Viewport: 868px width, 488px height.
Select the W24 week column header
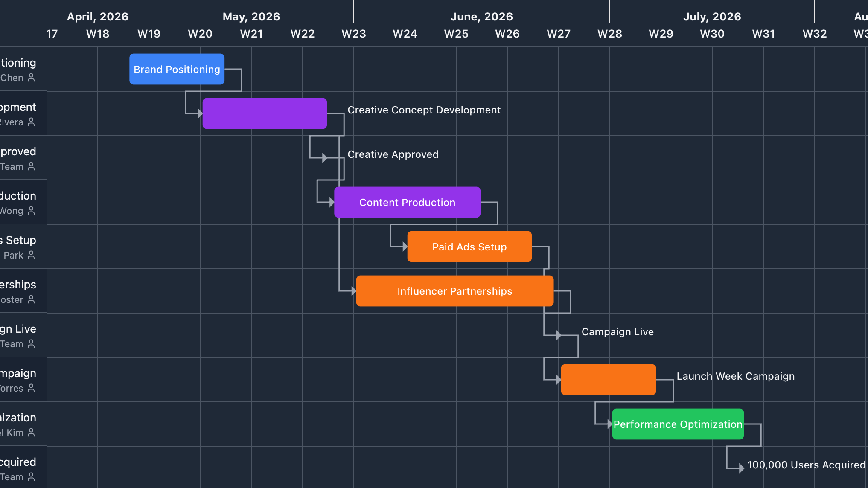click(405, 34)
